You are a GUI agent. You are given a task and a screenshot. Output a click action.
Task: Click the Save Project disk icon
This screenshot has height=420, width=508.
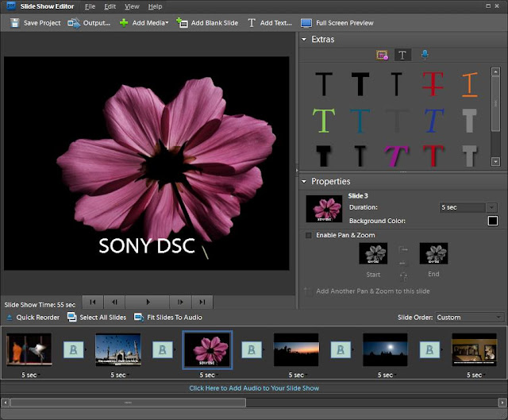point(14,23)
